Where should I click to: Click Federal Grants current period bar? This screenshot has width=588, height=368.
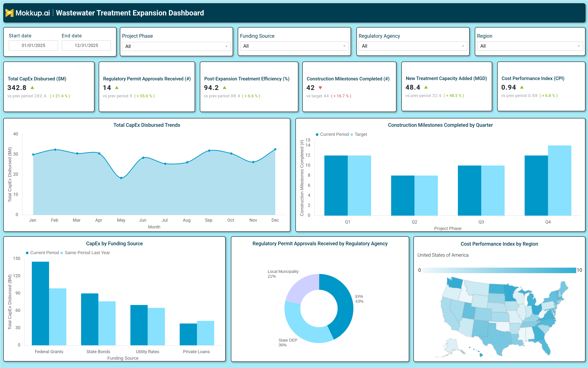pyautogui.click(x=40, y=303)
